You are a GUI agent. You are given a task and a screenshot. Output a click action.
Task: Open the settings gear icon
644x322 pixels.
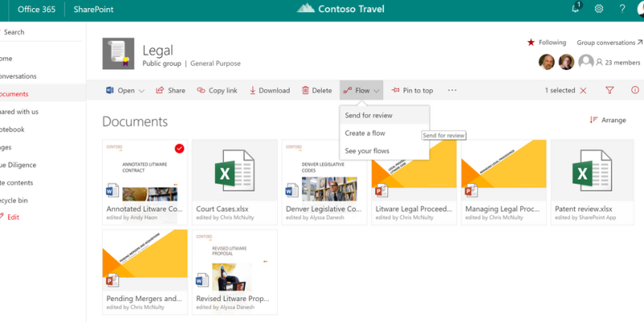599,9
